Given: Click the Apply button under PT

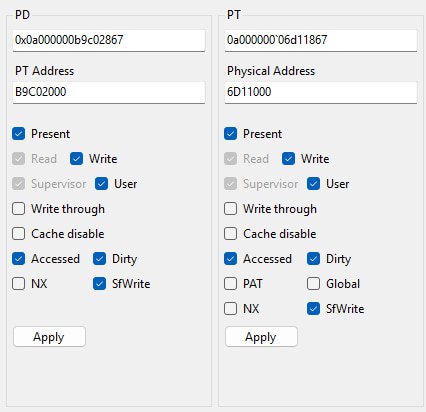Looking at the screenshot, I should click(261, 337).
